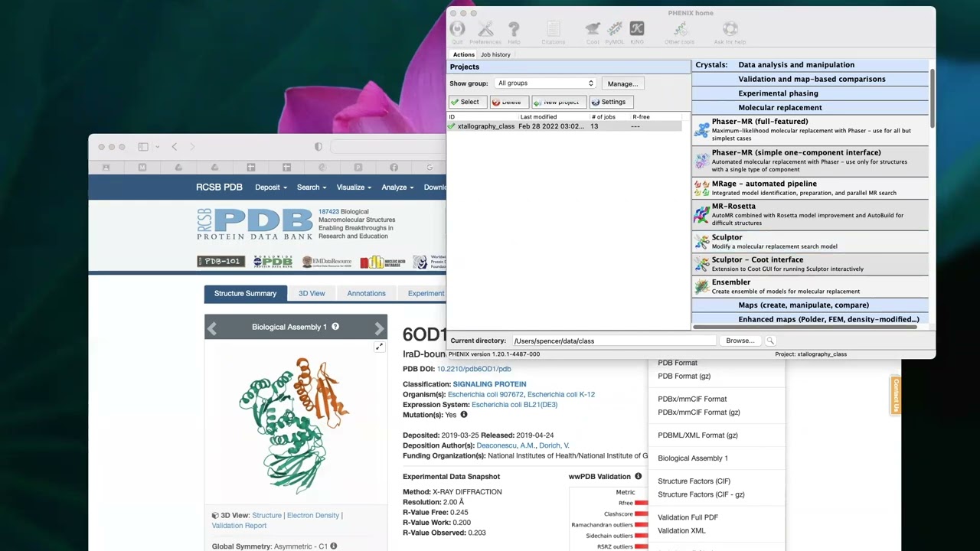
Task: Open PHENIX Preferences from toolbar
Action: click(x=485, y=29)
